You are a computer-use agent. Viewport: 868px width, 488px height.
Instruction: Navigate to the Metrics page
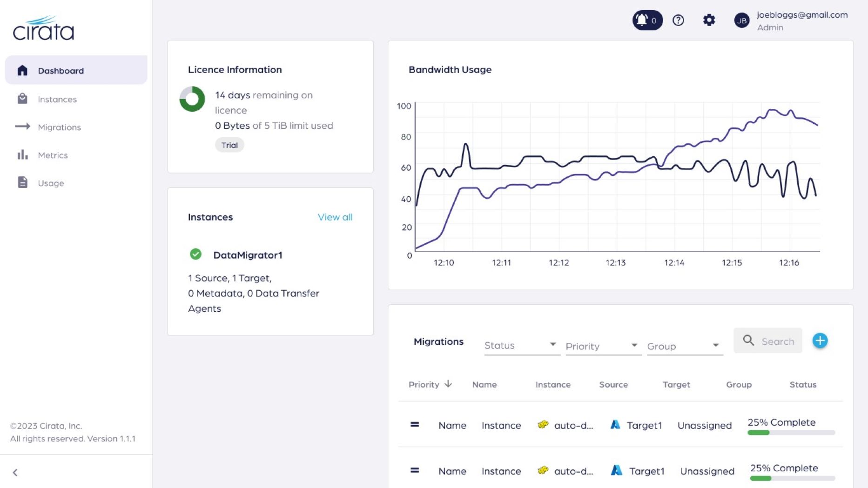(53, 155)
